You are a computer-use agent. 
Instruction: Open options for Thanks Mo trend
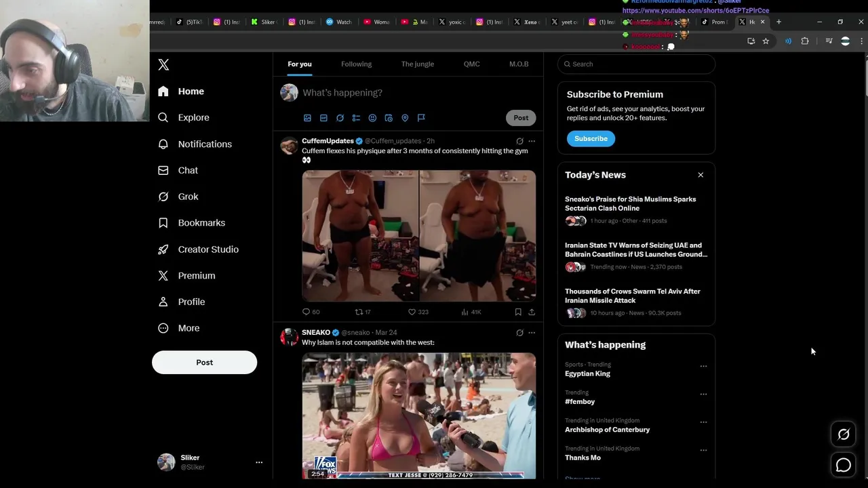click(703, 450)
